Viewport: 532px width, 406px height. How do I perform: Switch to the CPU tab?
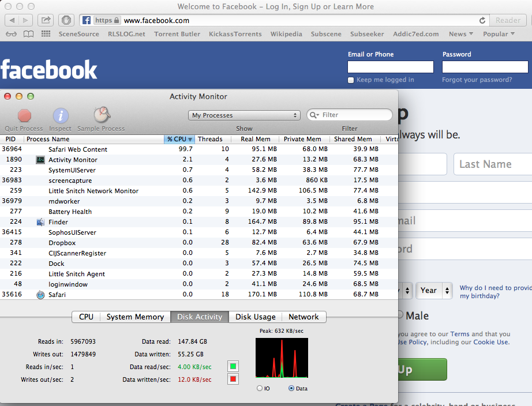pyautogui.click(x=86, y=317)
